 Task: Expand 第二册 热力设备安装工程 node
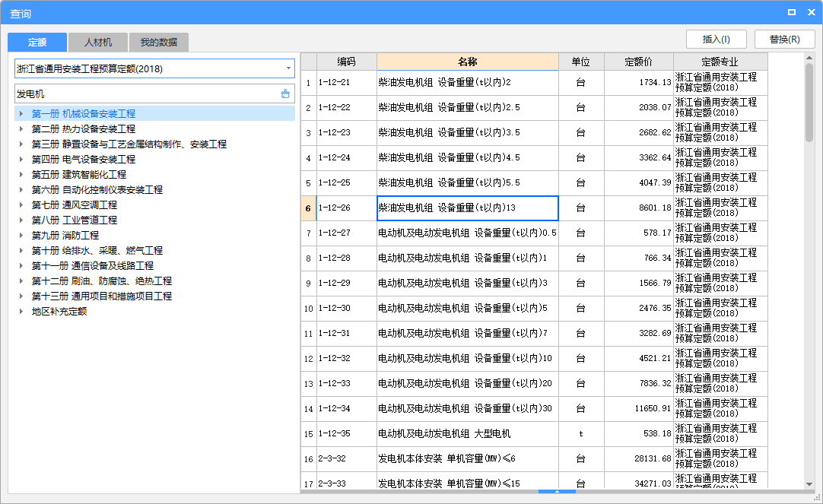click(x=21, y=128)
